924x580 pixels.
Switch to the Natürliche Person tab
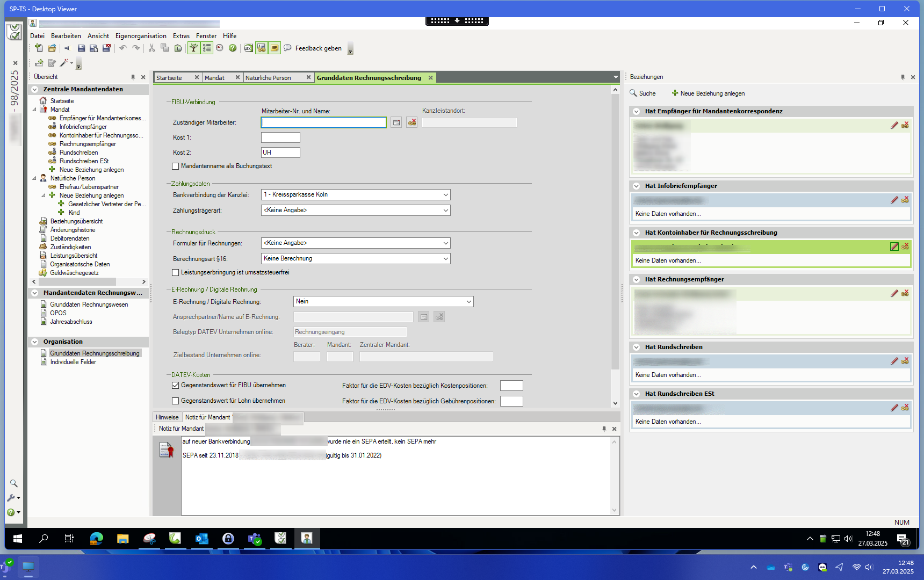point(268,78)
